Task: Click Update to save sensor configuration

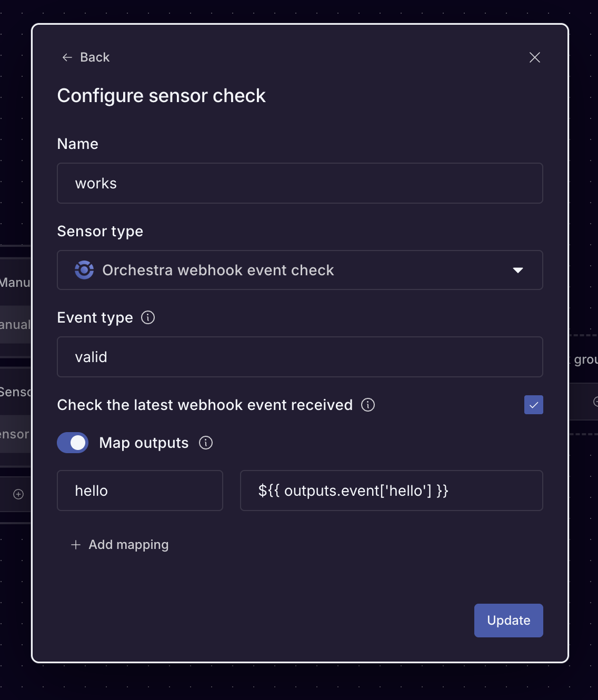Action: (x=508, y=621)
